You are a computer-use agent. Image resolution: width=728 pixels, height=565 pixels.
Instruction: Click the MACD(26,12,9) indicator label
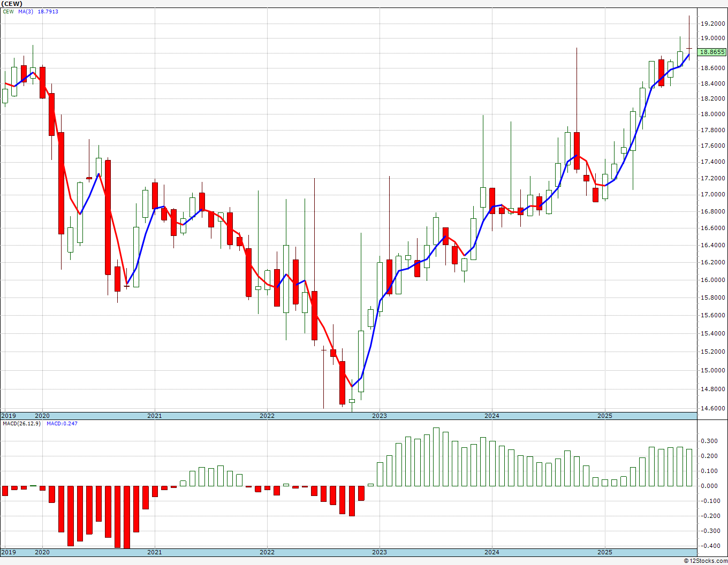coord(22,423)
